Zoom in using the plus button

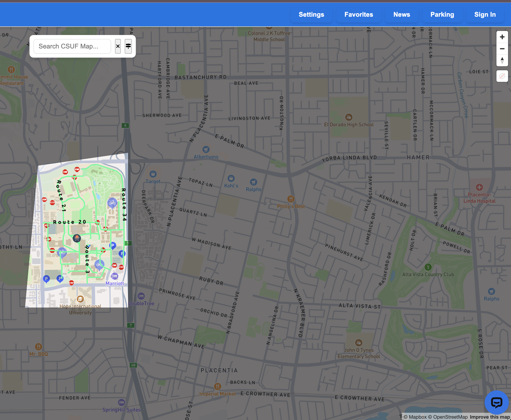[502, 37]
